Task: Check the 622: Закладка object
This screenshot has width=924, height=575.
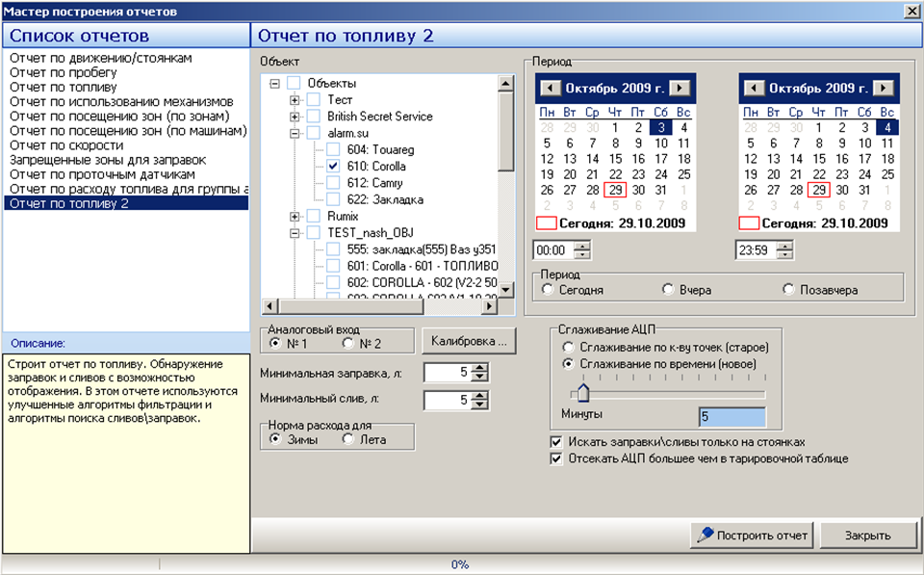Action: tap(333, 199)
